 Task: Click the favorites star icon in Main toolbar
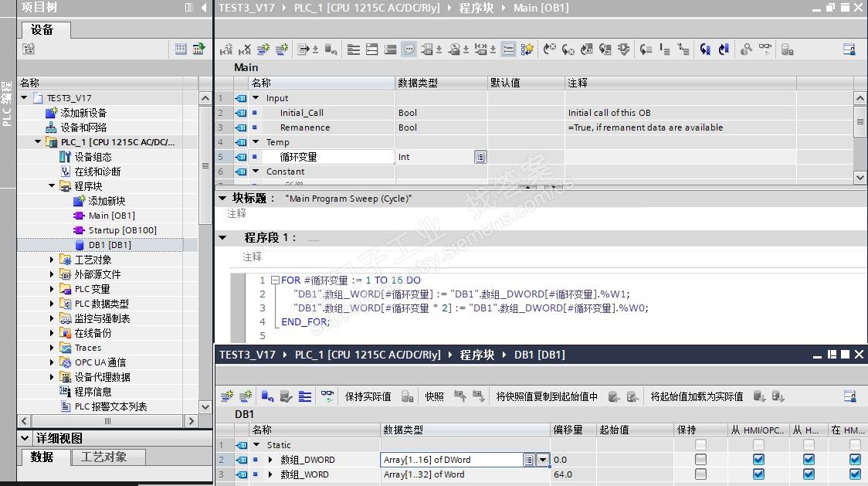(x=527, y=49)
